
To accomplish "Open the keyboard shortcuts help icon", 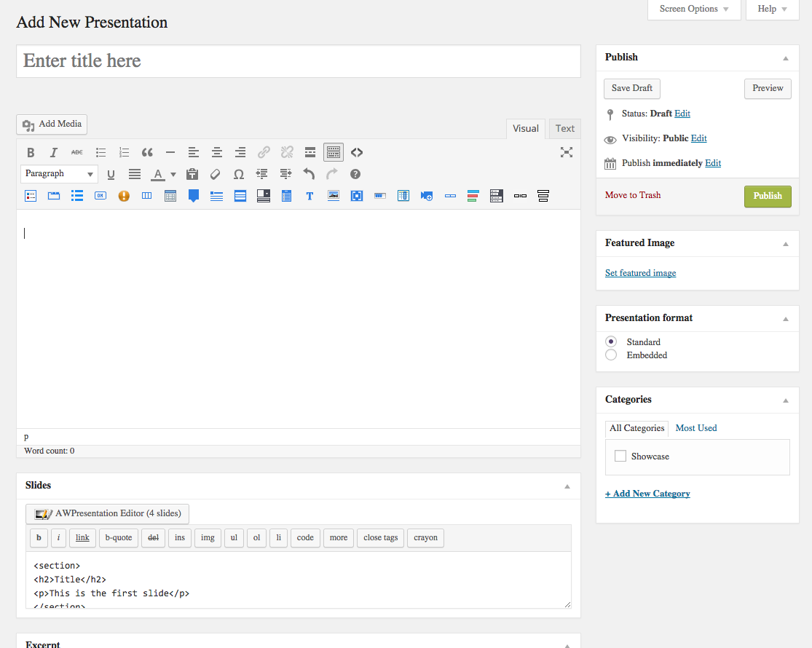I will [x=355, y=175].
